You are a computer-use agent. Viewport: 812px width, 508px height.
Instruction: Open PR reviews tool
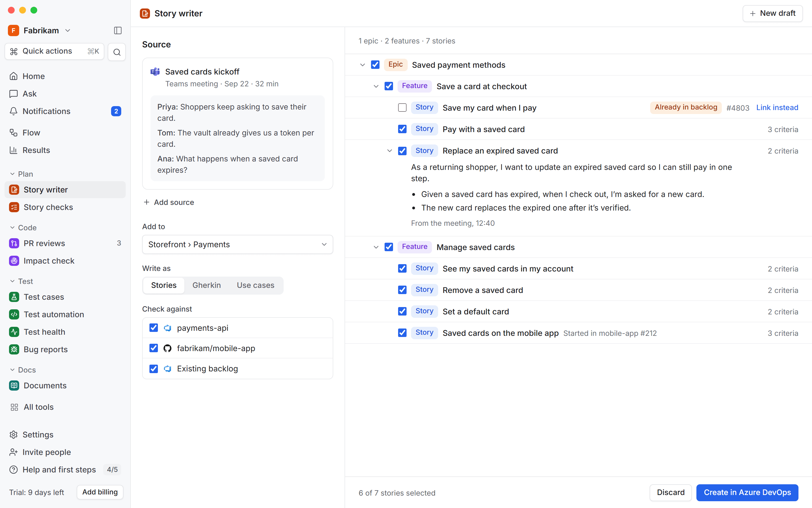65,243
